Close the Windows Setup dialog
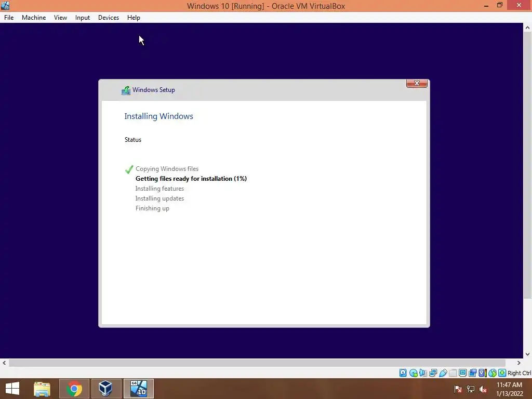The width and height of the screenshot is (532, 399). (x=417, y=83)
